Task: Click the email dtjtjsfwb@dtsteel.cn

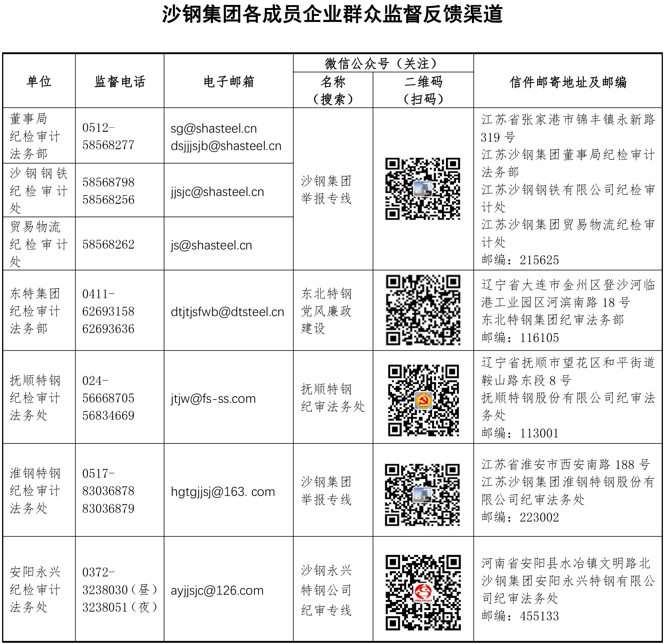Action: [x=227, y=312]
